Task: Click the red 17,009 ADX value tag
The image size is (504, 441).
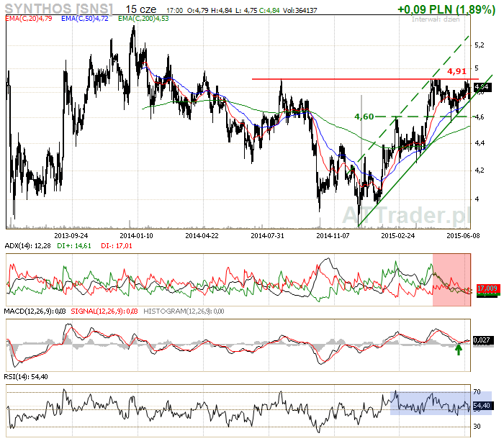Action: pos(487,288)
